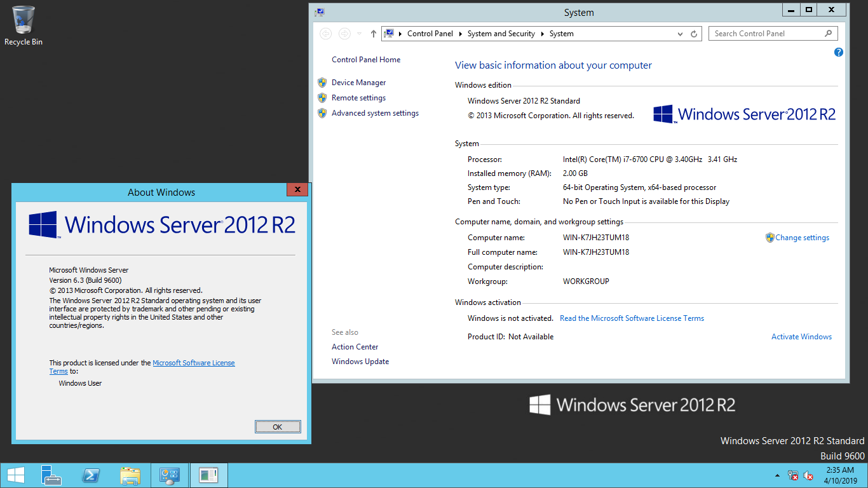The image size is (868, 488).
Task: Open the Start button on the taskbar
Action: click(16, 475)
